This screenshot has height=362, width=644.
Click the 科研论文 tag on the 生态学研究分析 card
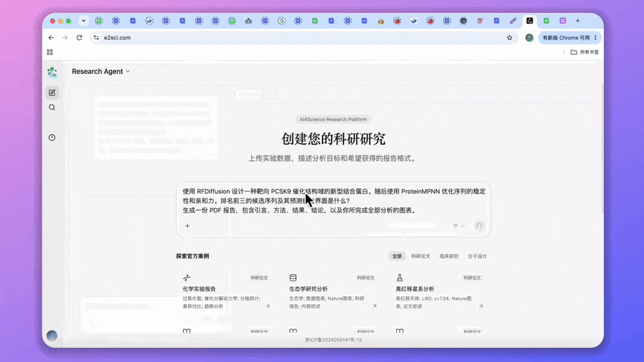coord(366,278)
